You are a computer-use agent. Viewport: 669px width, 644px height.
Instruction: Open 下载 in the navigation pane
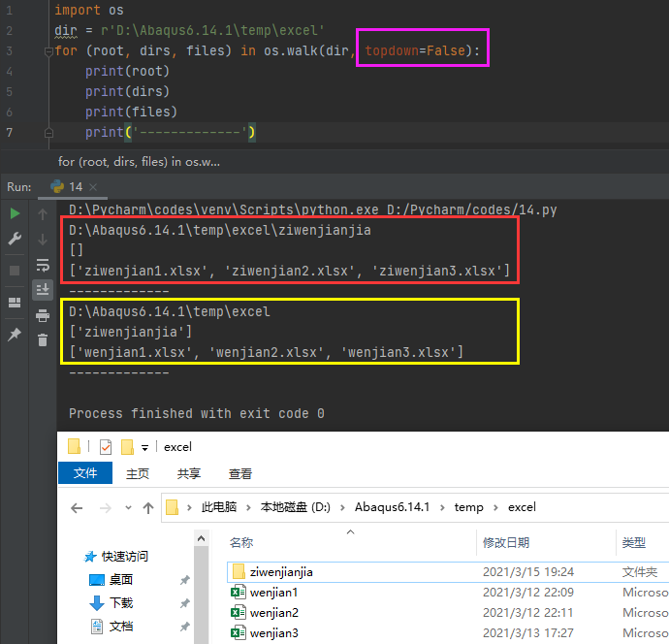[121, 603]
